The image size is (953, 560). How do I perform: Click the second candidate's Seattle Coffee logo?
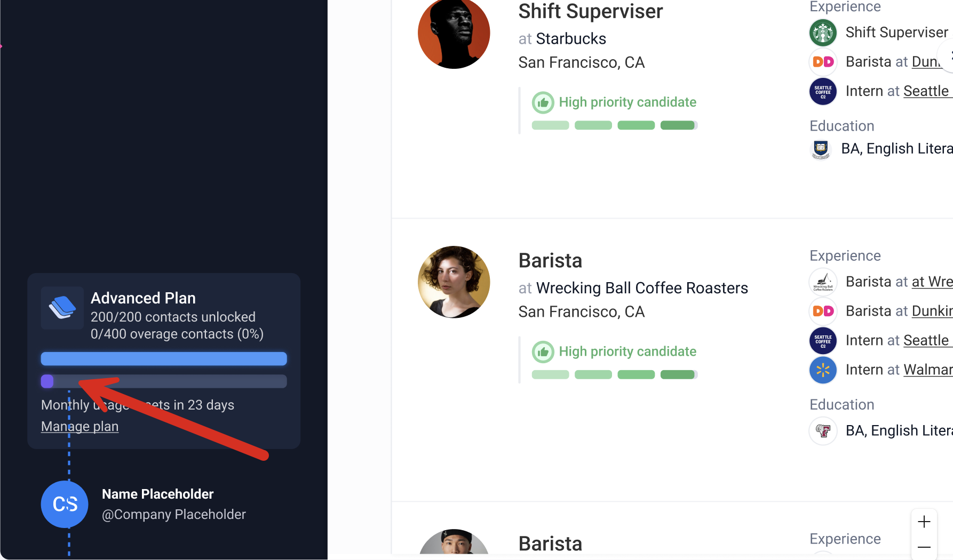[x=823, y=340]
